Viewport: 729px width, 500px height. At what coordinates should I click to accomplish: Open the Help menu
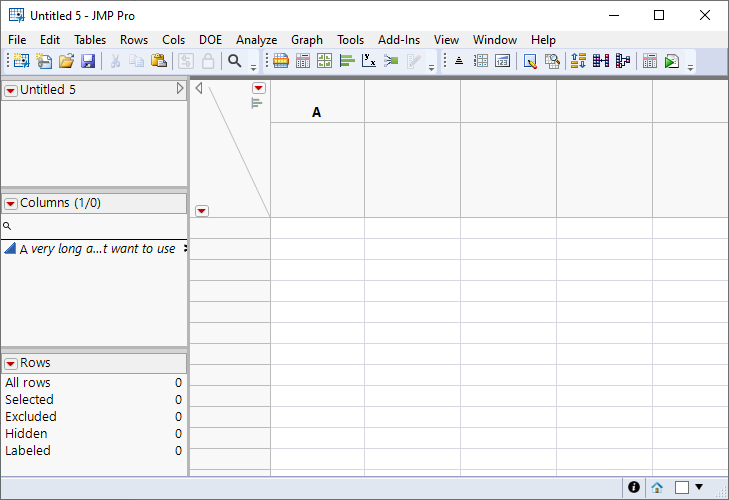[543, 40]
